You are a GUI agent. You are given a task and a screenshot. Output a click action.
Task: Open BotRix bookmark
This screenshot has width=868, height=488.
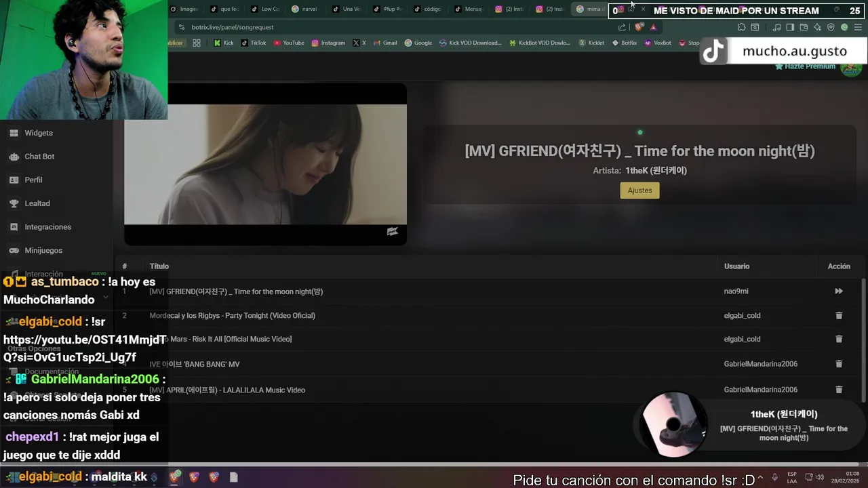pyautogui.click(x=625, y=43)
